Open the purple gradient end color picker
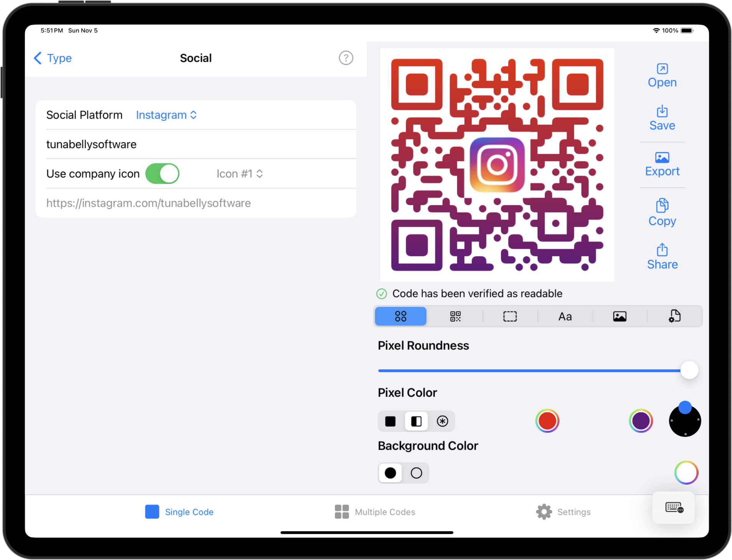The width and height of the screenshot is (732, 560). click(641, 421)
